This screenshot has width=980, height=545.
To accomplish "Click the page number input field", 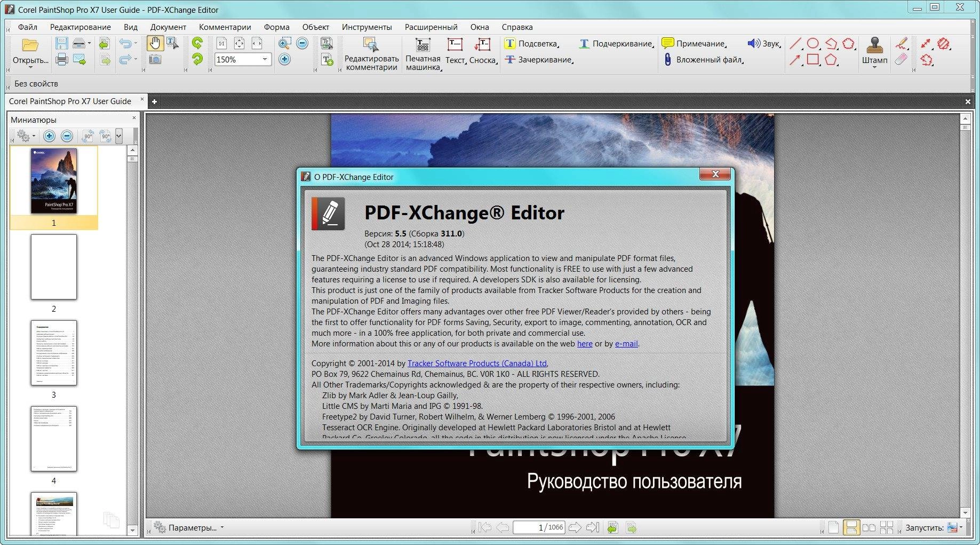I will point(539,527).
